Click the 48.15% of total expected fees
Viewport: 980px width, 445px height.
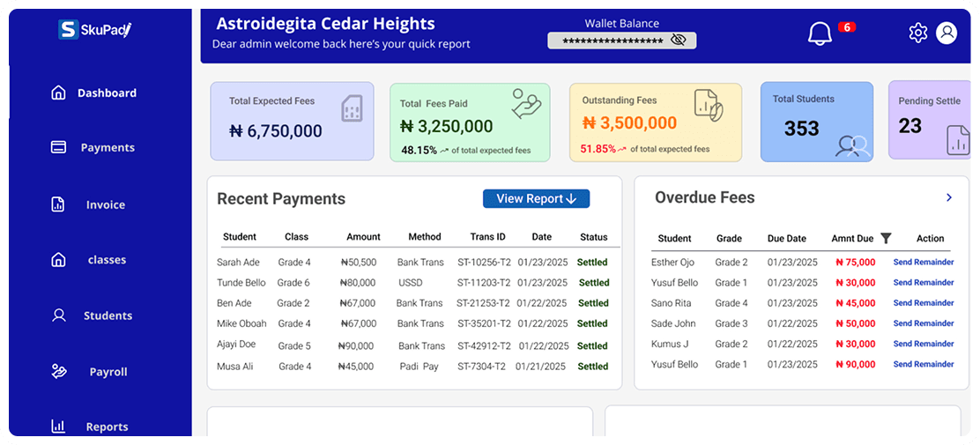465,150
